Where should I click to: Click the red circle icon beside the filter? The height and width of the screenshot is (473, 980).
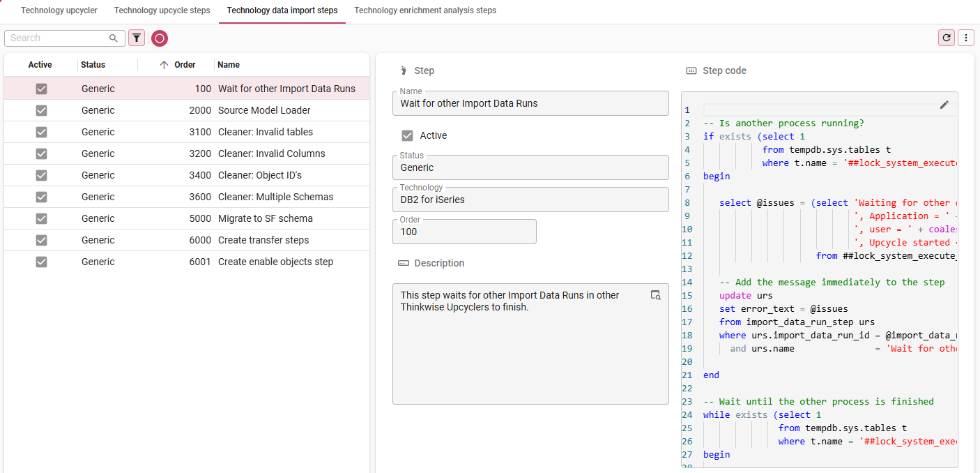pos(160,38)
